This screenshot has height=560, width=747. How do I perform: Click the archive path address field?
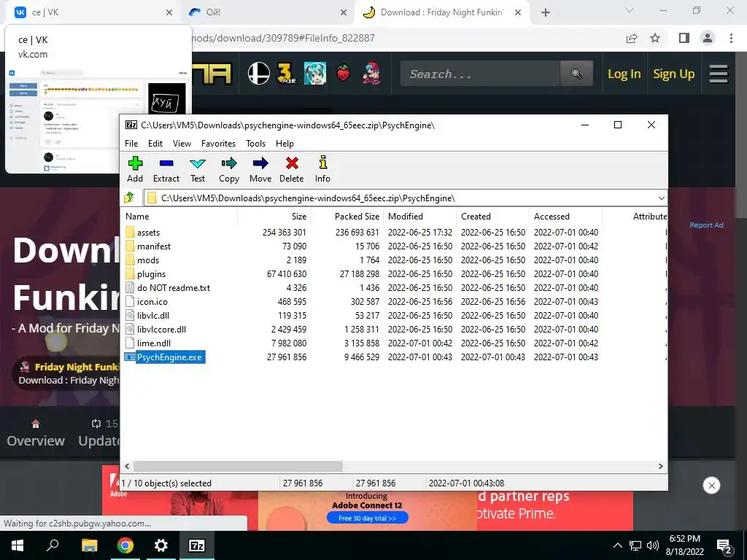400,198
